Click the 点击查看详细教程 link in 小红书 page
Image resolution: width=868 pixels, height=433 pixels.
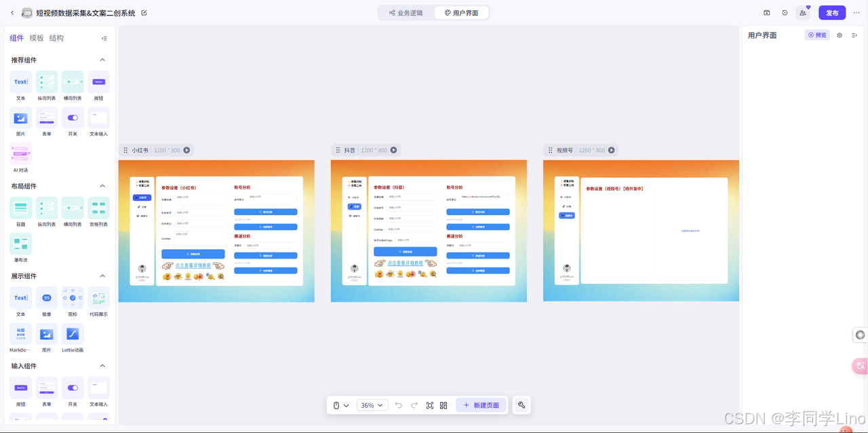click(x=193, y=266)
